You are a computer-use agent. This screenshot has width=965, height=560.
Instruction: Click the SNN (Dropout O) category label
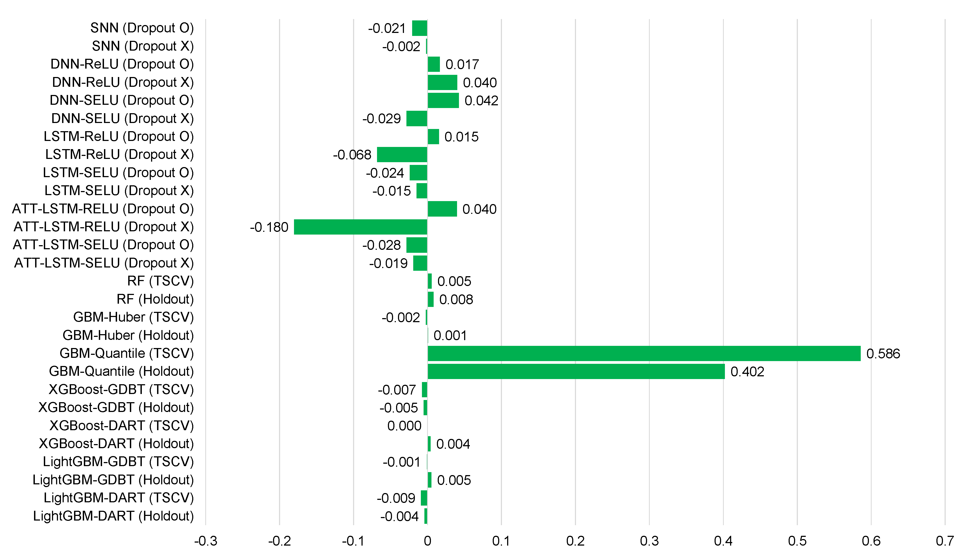point(142,28)
